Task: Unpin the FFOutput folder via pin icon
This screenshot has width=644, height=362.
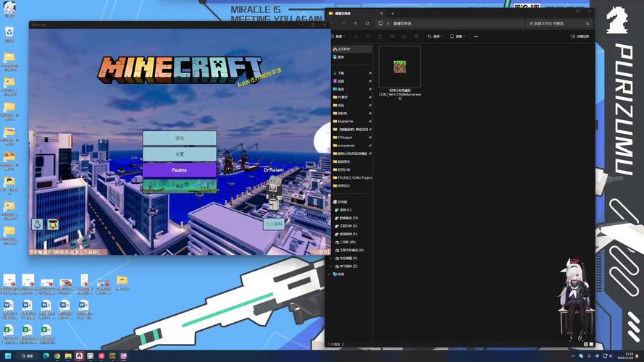Action: (370, 138)
